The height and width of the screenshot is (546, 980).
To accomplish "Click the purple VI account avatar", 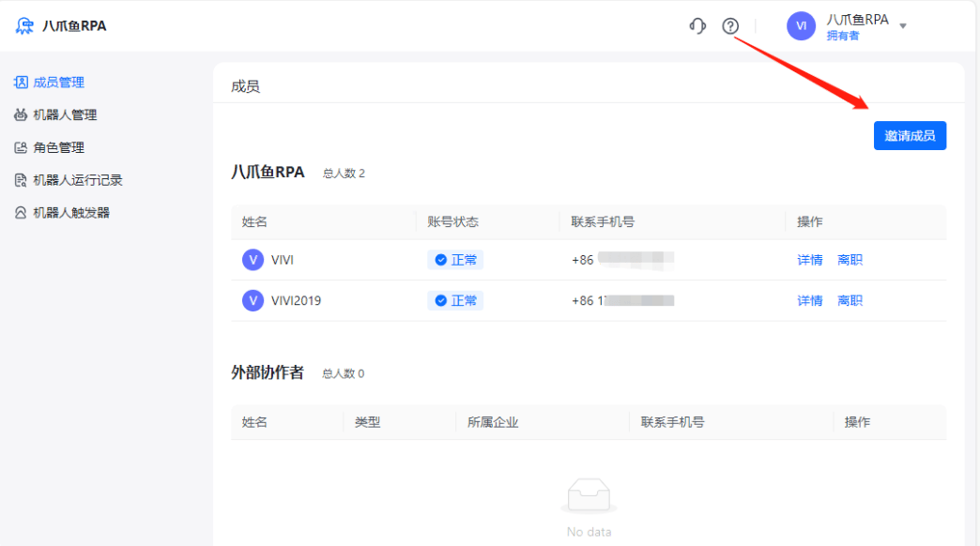I will click(801, 26).
